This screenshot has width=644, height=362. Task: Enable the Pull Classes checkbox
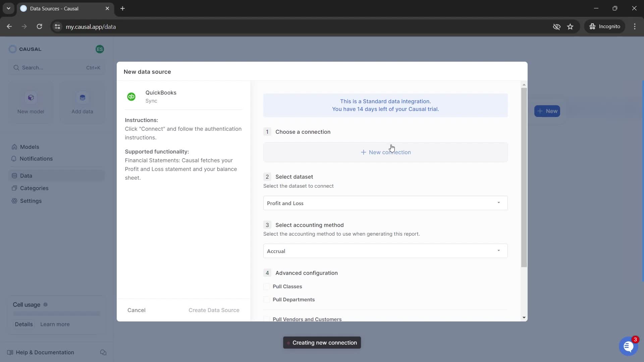(267, 287)
